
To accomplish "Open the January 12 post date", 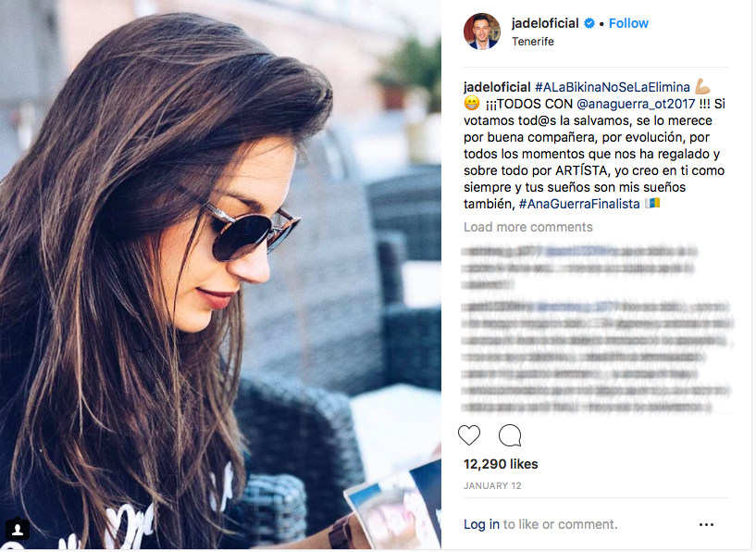I will point(492,485).
